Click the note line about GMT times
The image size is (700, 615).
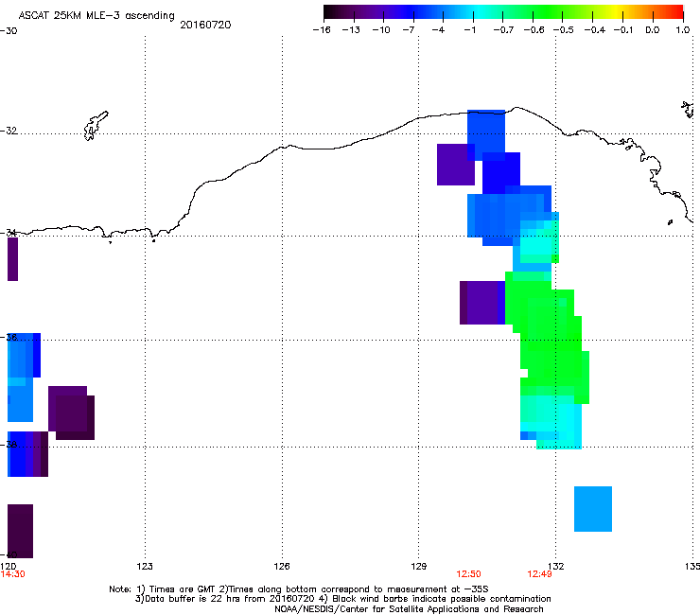coord(299,589)
